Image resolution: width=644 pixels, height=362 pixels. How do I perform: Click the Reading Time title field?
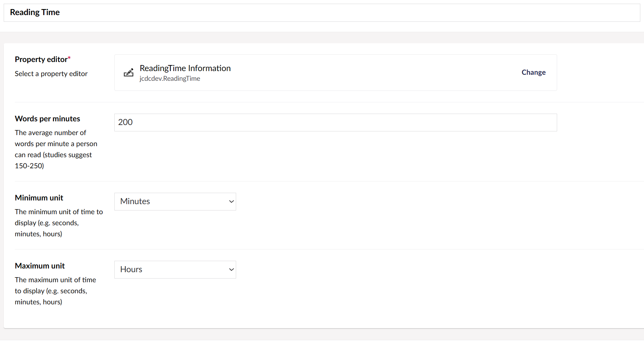pyautogui.click(x=35, y=12)
